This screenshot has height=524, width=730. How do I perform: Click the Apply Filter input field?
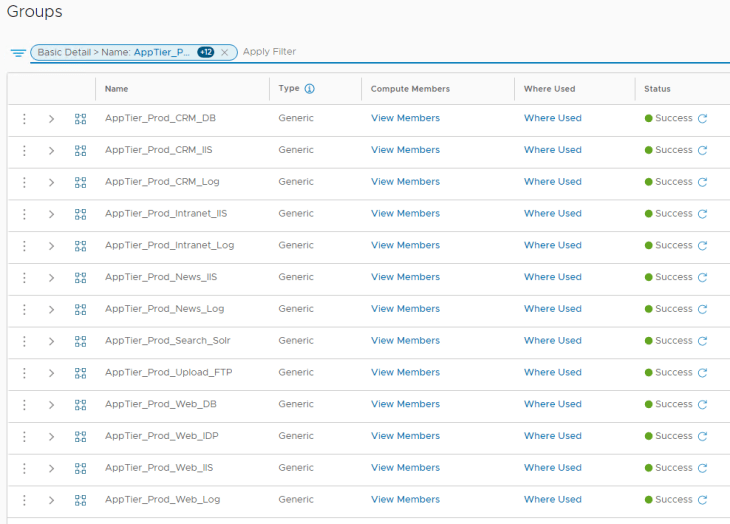point(484,52)
